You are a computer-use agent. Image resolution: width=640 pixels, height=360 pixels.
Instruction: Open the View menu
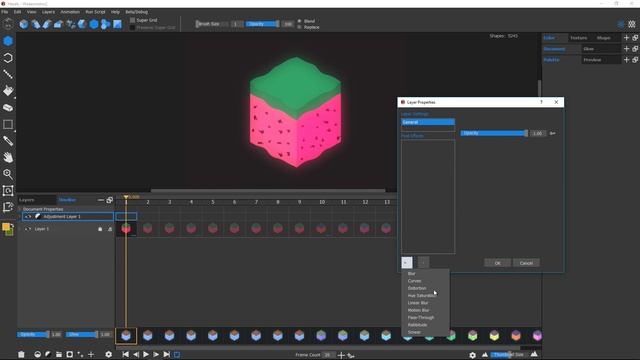point(31,12)
